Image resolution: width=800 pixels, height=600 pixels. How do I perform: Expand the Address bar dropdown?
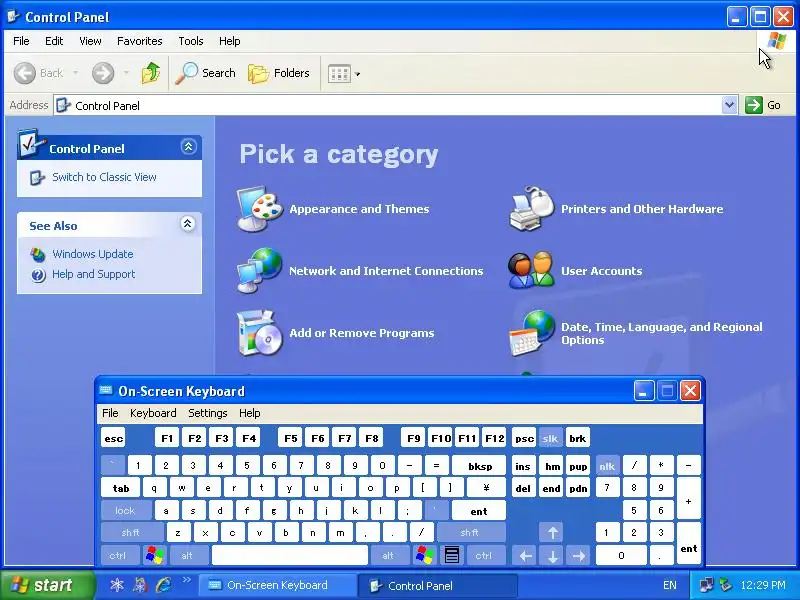coord(730,105)
